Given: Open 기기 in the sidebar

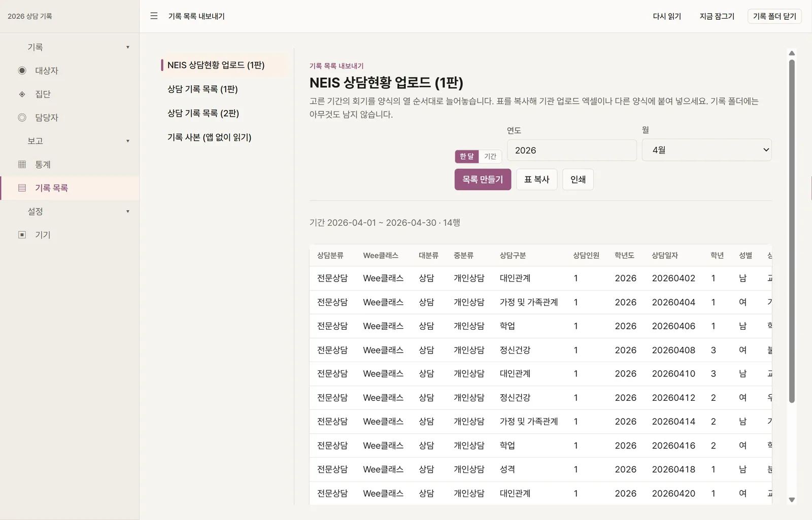Looking at the screenshot, I should 70,234.
